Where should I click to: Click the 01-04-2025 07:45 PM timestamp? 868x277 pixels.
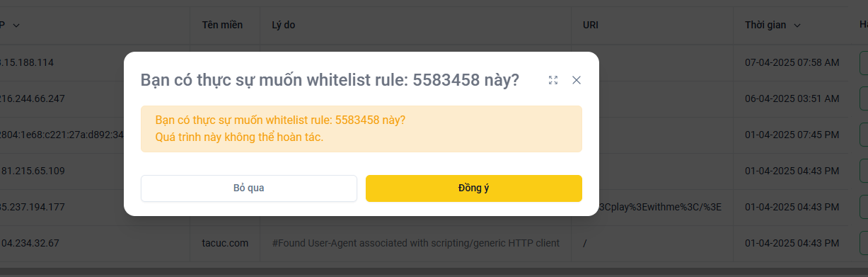[792, 135]
